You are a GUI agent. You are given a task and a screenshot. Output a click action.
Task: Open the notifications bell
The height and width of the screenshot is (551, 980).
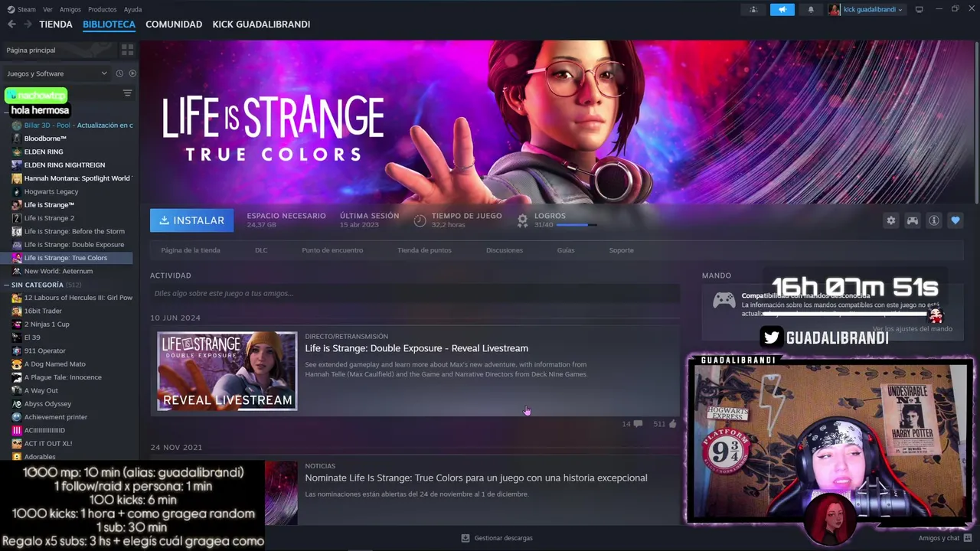pos(811,9)
